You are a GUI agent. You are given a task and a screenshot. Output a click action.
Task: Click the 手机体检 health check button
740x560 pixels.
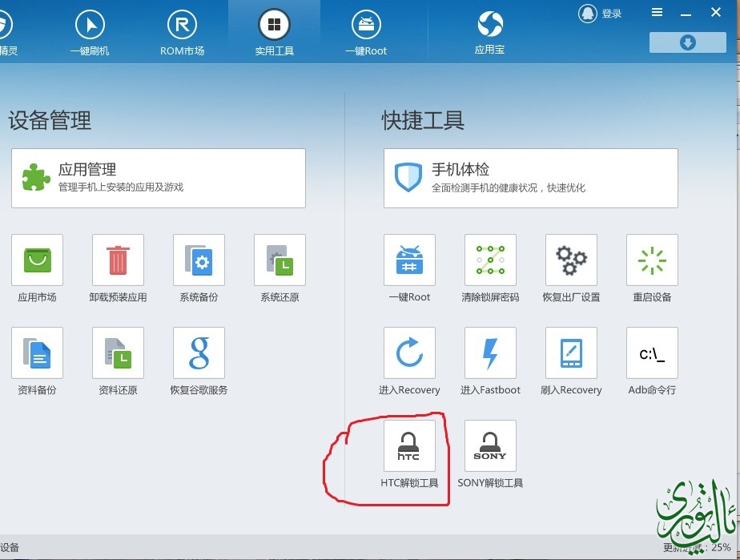[530, 178]
